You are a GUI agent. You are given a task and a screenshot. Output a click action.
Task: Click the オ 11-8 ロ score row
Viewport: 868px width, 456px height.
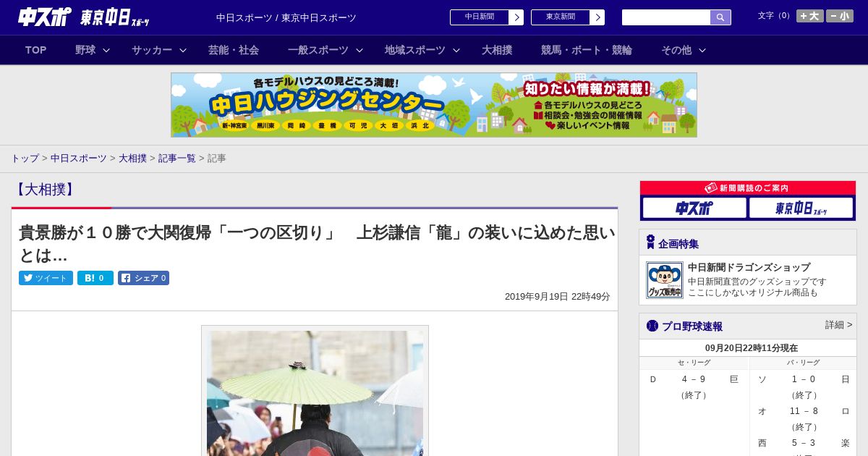(803, 411)
